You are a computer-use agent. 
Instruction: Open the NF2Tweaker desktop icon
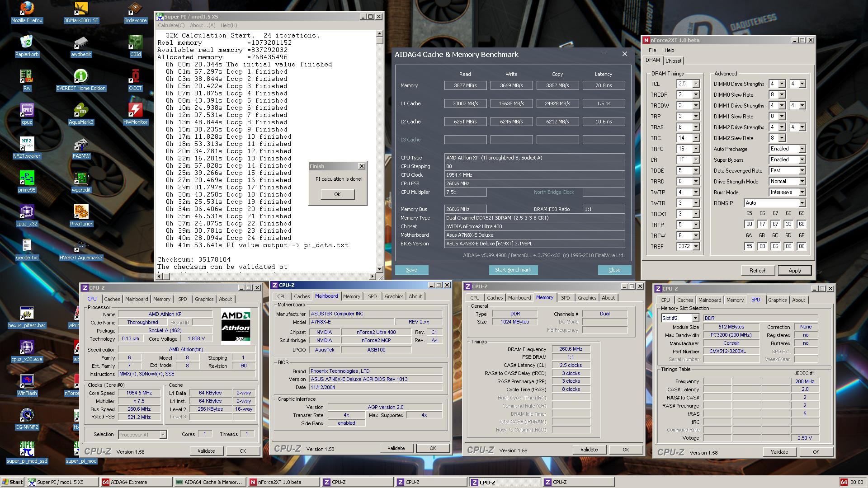point(27,144)
